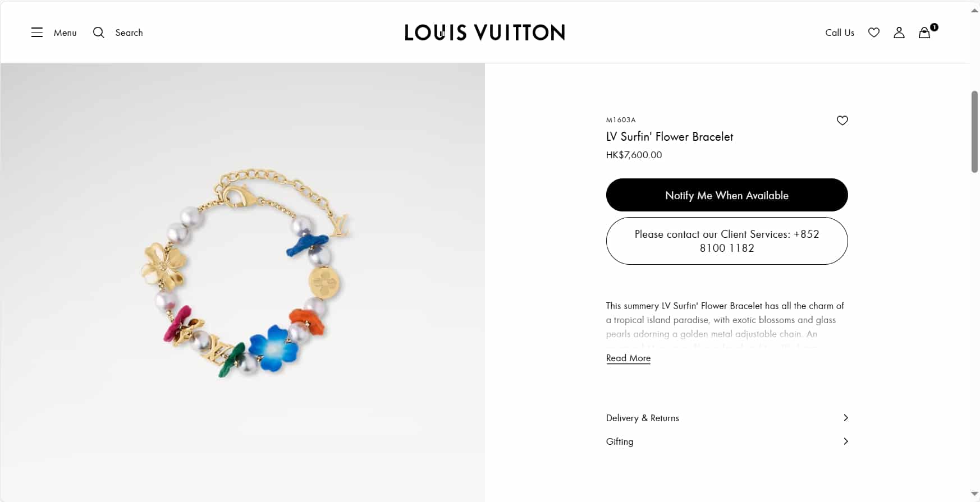Click Notify Me When Available button
This screenshot has height=502, width=980.
(x=727, y=195)
